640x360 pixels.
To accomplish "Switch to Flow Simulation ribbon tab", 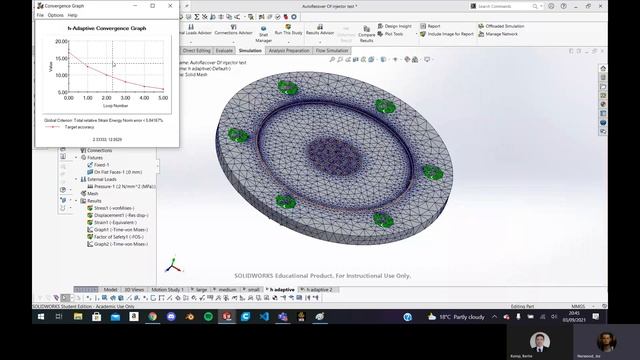I will point(332,51).
